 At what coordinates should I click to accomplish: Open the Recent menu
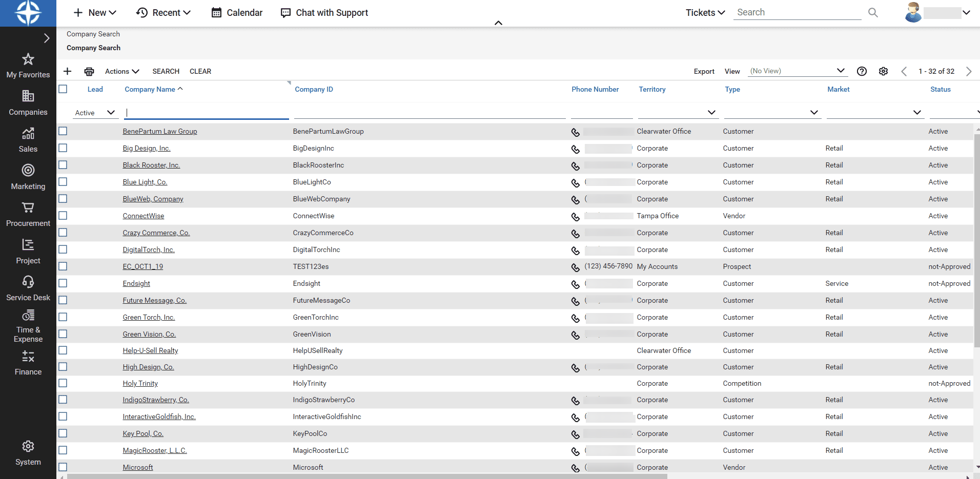click(164, 13)
